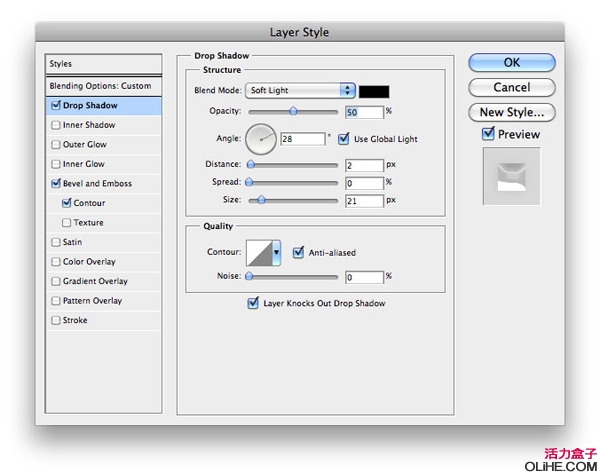
Task: Open the Contour sub-option under Bevel
Action: 103,203
